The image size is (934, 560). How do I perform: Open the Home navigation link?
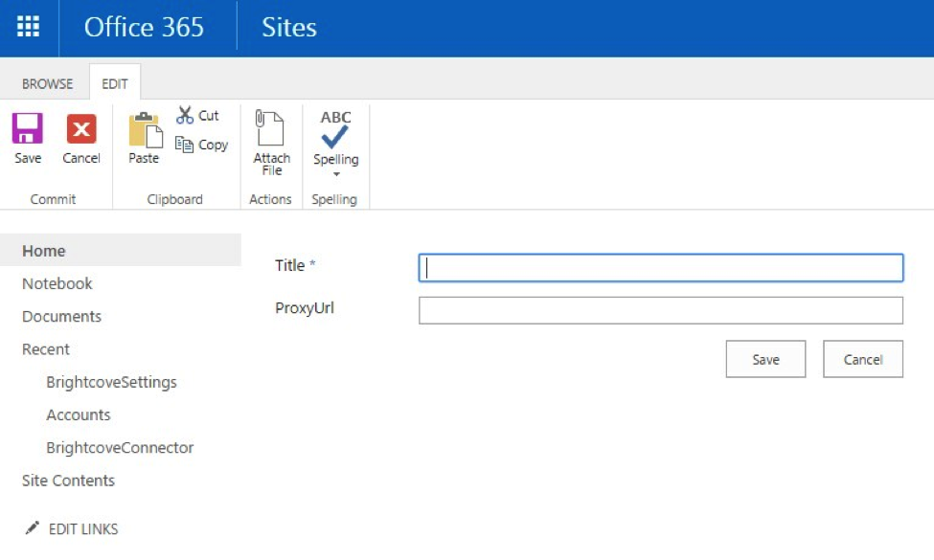(x=44, y=251)
